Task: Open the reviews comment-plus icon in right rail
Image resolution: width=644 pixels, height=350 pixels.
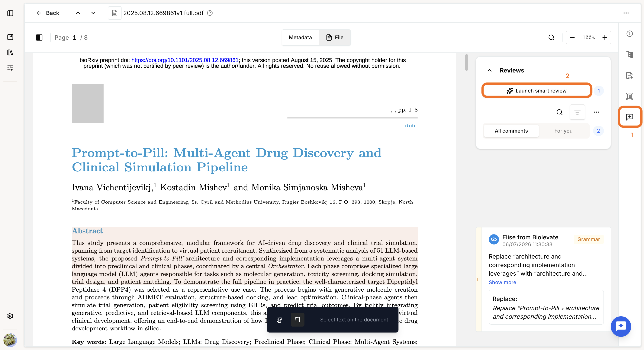Action: (x=629, y=117)
